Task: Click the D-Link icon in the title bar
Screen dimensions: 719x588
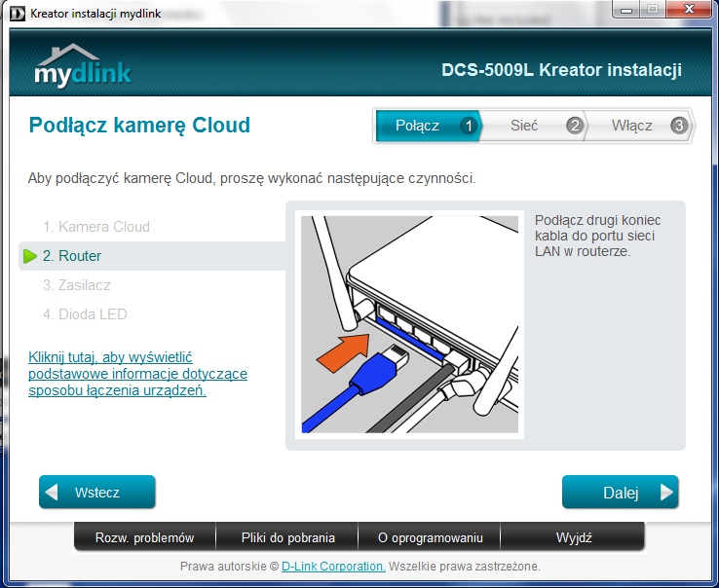Action: (18, 14)
